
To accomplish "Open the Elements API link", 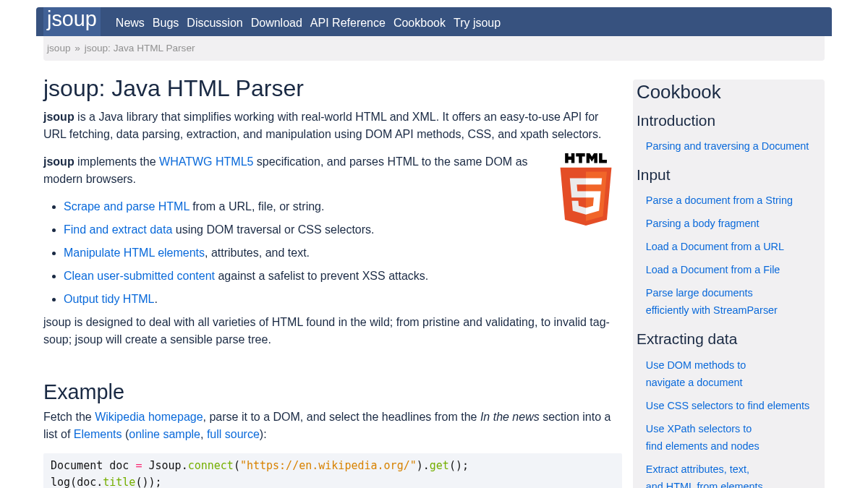I will click(98, 435).
